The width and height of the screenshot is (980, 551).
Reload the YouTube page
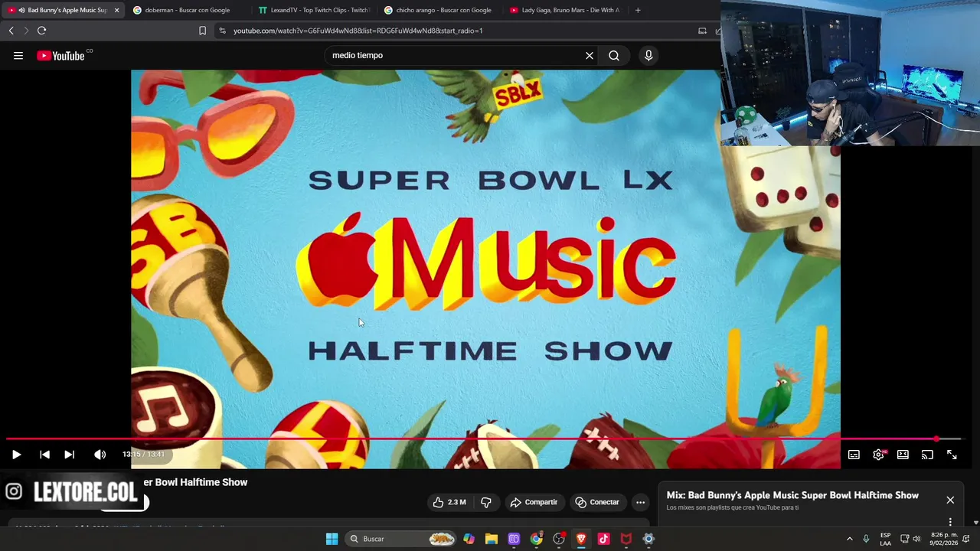coord(41,31)
